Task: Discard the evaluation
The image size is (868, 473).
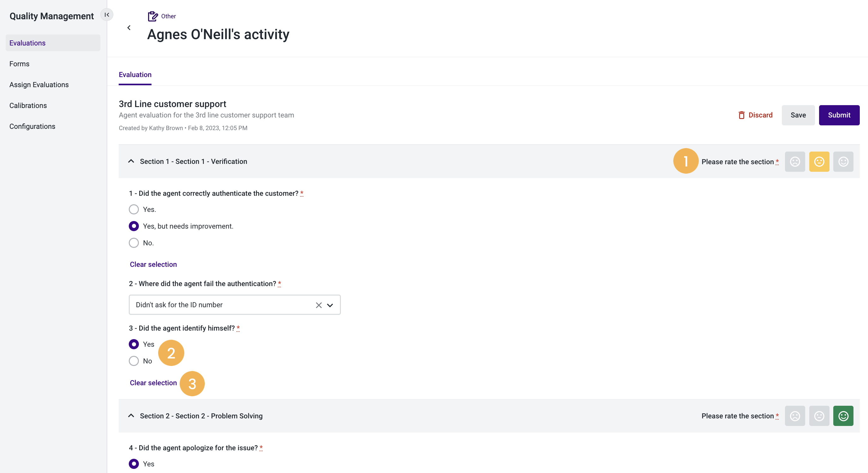Action: click(755, 115)
